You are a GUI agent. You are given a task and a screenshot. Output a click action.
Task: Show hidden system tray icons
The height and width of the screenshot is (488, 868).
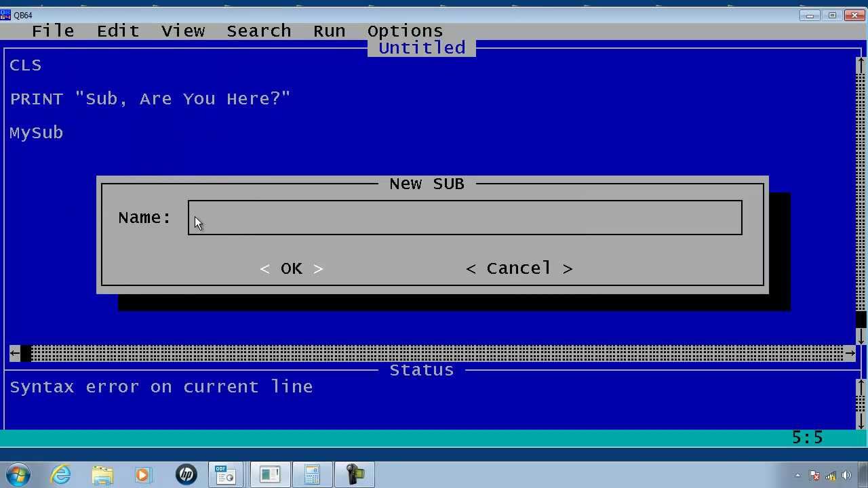pos(797,476)
